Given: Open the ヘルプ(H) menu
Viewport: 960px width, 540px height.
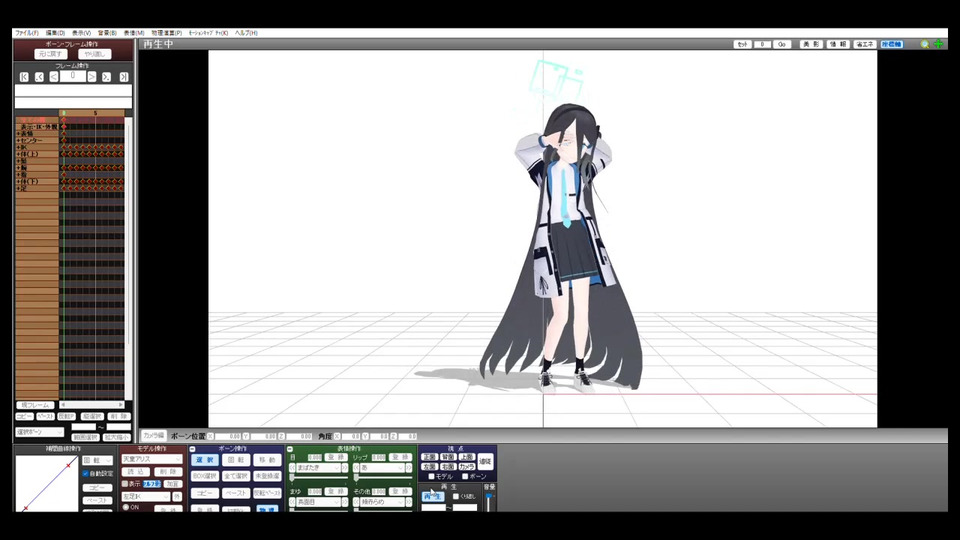Looking at the screenshot, I should [246, 33].
